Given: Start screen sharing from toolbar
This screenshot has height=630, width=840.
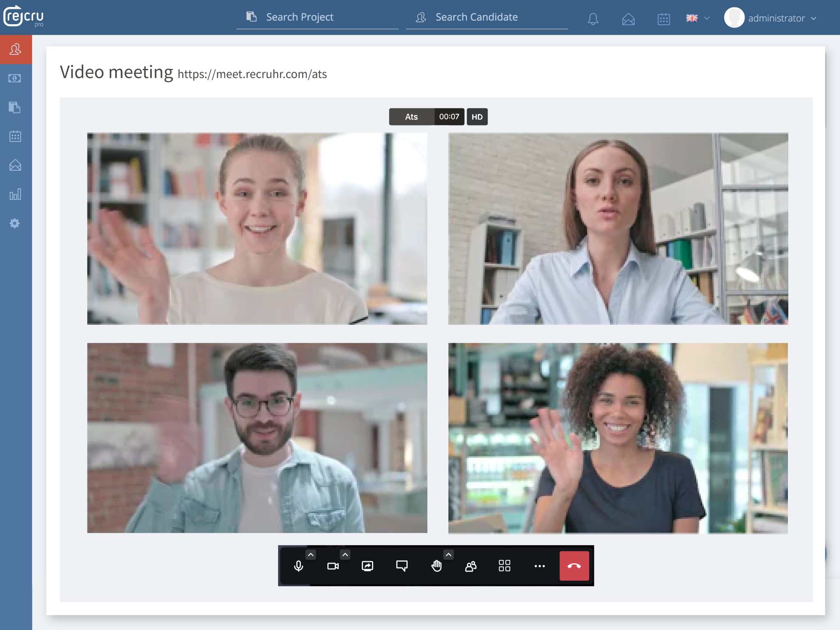Looking at the screenshot, I should tap(367, 566).
